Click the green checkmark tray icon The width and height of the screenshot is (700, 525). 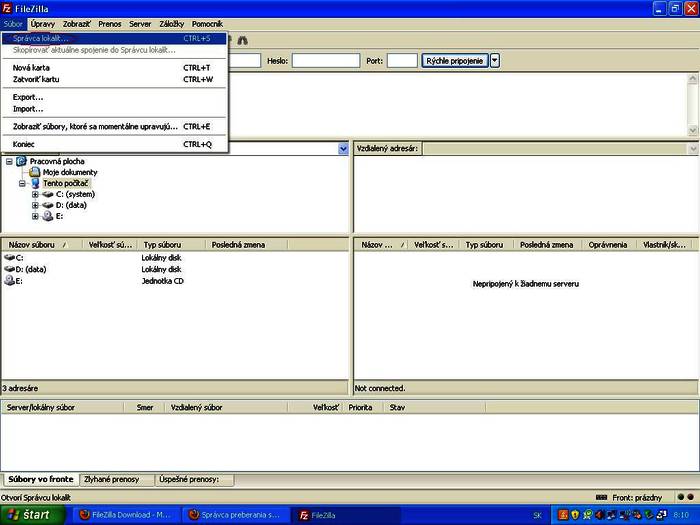pos(587,515)
